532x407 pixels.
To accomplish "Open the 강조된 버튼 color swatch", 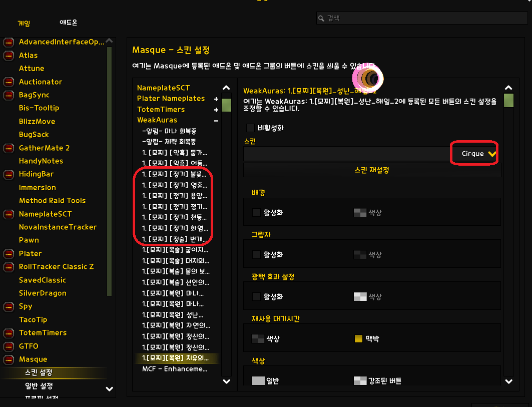I will point(360,380).
